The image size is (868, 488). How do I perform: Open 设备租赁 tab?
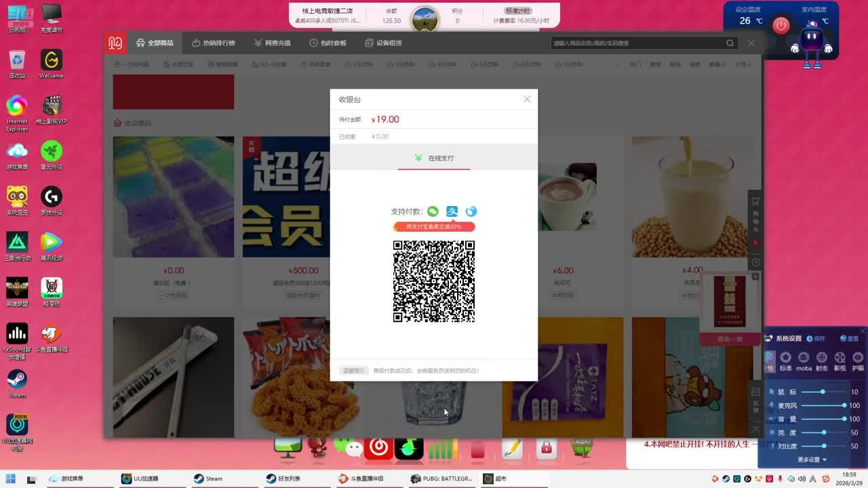(x=383, y=43)
